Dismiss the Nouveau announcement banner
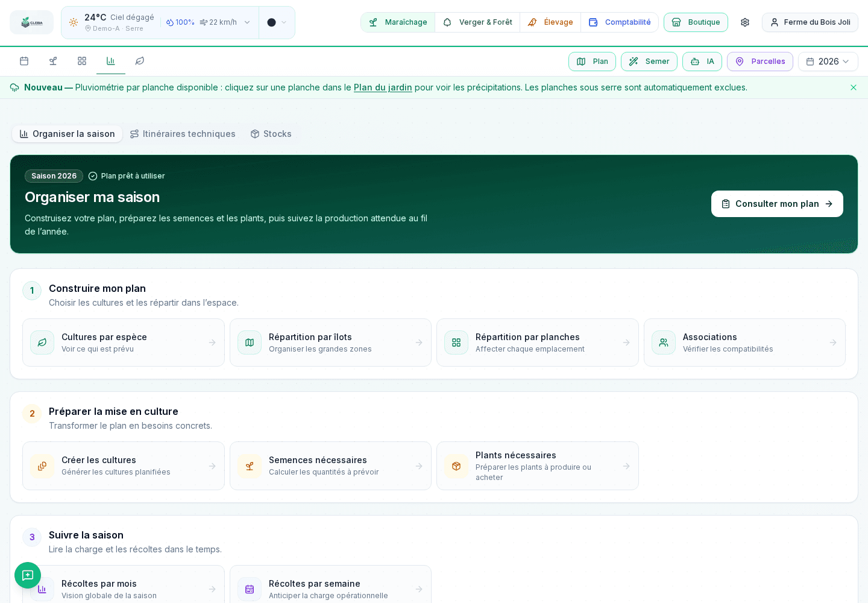Screen dimensions: 868x603 [854, 87]
